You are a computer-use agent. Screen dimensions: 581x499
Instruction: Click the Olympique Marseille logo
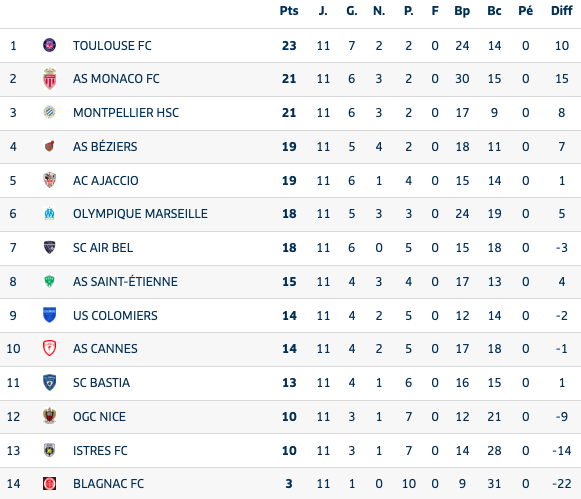coord(50,213)
